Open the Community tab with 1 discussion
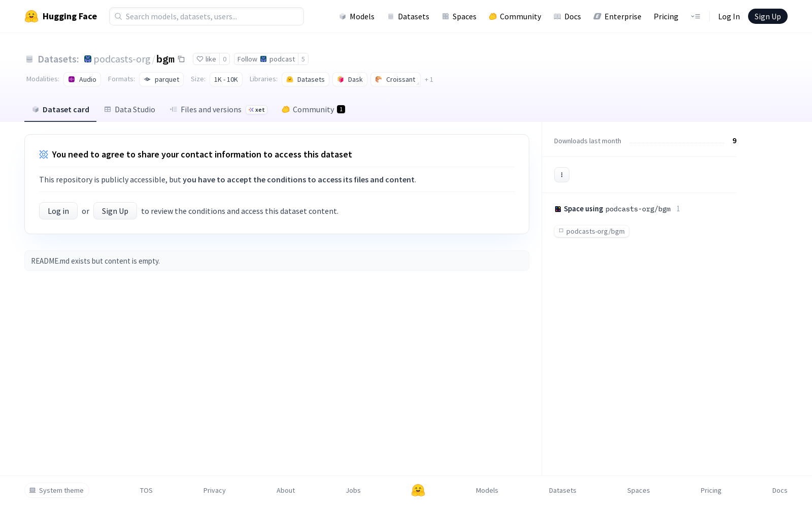The width and height of the screenshot is (812, 508). 313,110
